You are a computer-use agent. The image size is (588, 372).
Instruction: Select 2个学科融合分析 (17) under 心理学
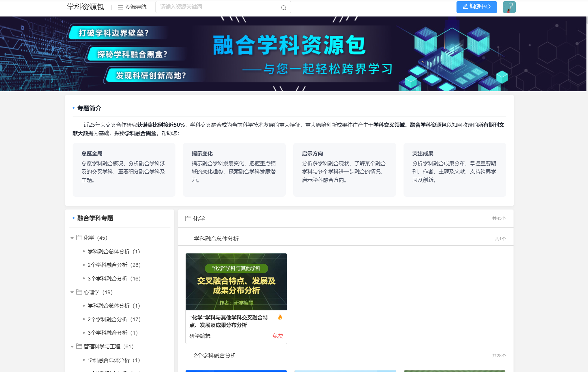pos(114,319)
